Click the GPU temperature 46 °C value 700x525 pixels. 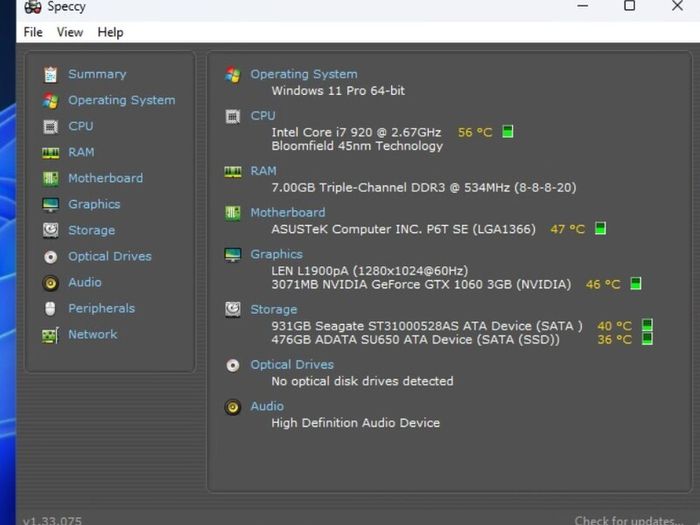603,284
